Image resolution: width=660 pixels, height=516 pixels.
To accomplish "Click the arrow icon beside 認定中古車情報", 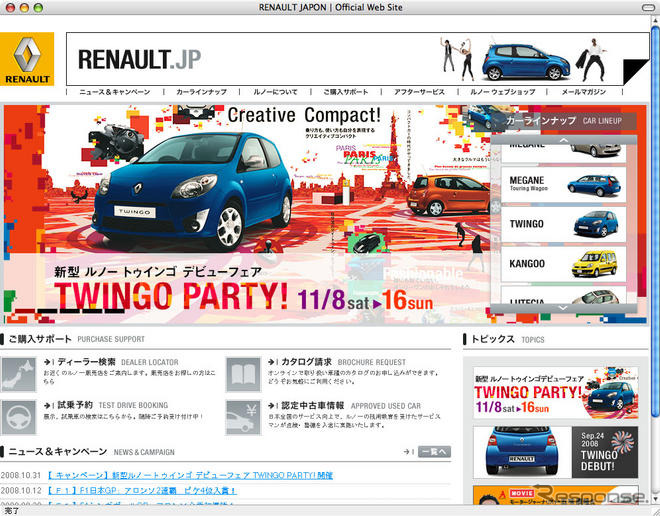I will point(272,405).
